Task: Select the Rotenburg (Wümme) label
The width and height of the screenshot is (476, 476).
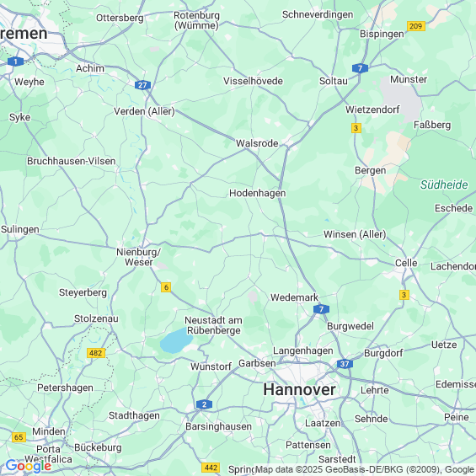Action: pos(196,20)
